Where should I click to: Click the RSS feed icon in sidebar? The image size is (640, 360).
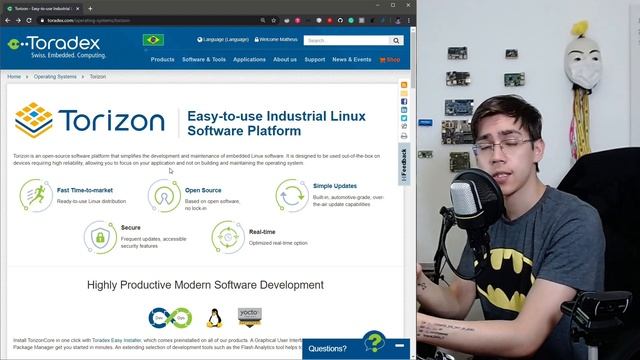point(404,85)
